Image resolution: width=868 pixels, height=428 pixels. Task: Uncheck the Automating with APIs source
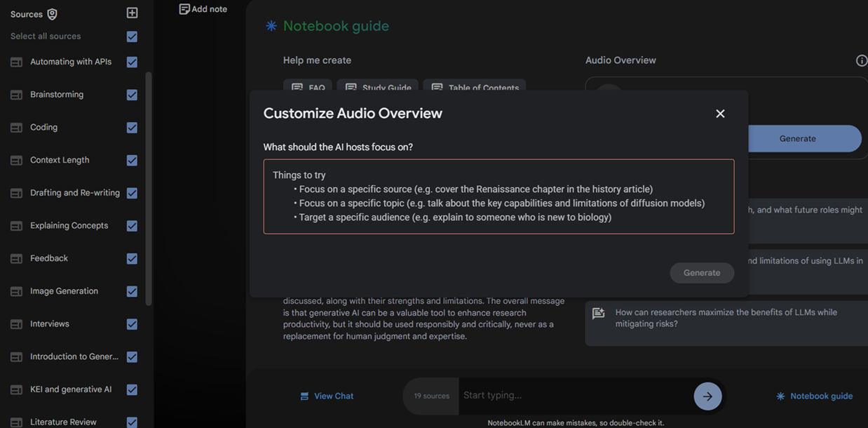click(x=132, y=62)
